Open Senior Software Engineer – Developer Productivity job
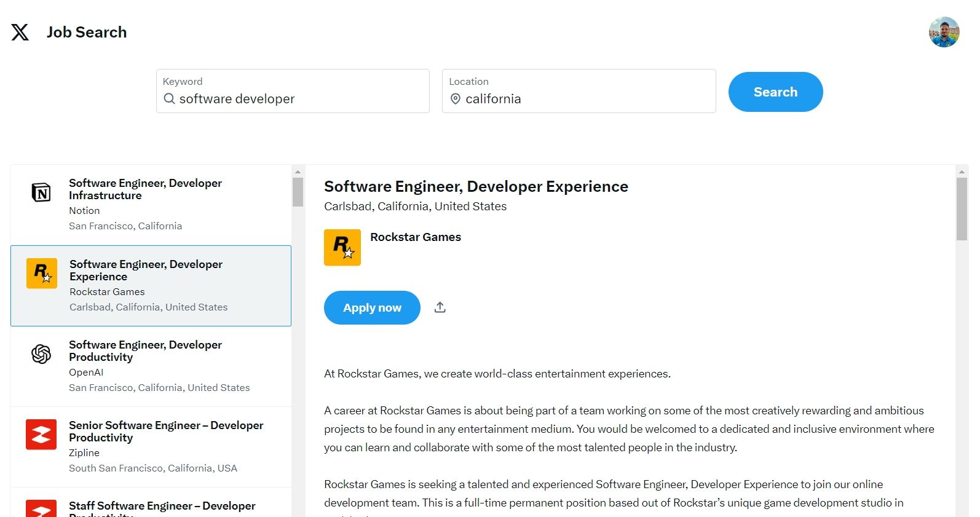Screen dimensions: 980x517 [x=151, y=447]
